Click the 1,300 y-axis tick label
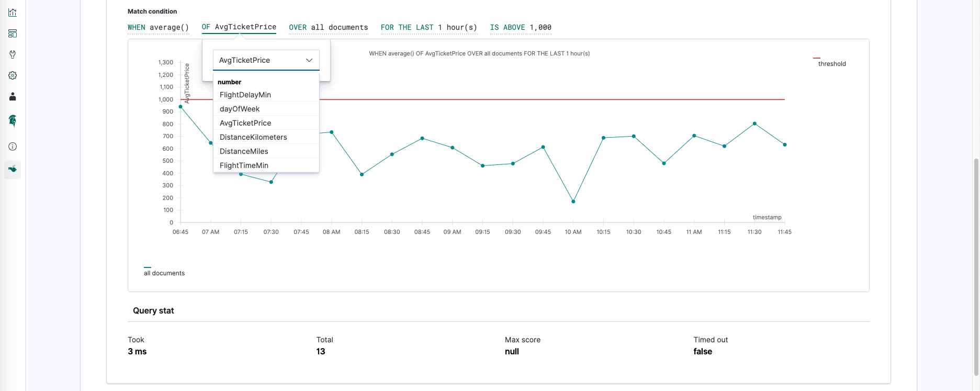The width and height of the screenshot is (980, 391). [166, 62]
